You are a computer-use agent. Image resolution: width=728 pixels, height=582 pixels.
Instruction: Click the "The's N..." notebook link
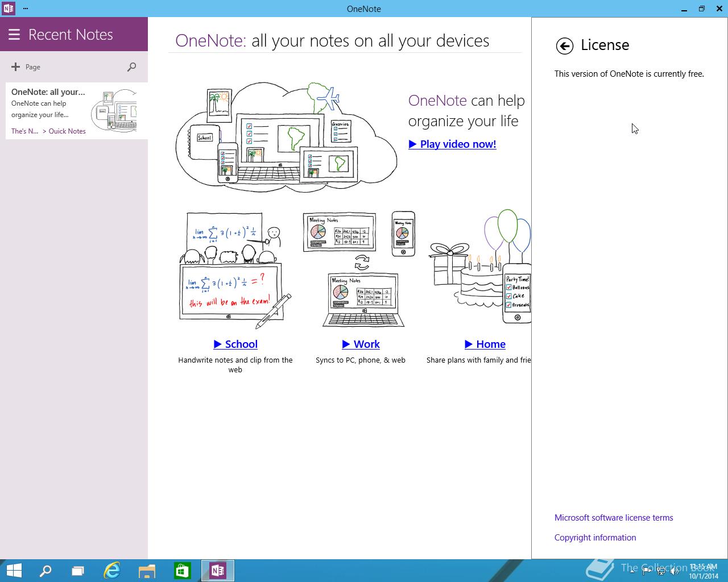(25, 131)
